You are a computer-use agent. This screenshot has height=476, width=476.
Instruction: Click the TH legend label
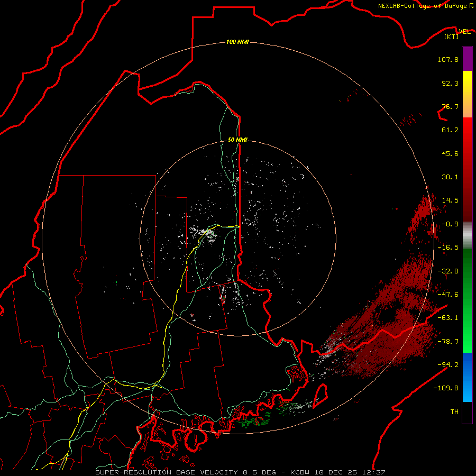454,412
